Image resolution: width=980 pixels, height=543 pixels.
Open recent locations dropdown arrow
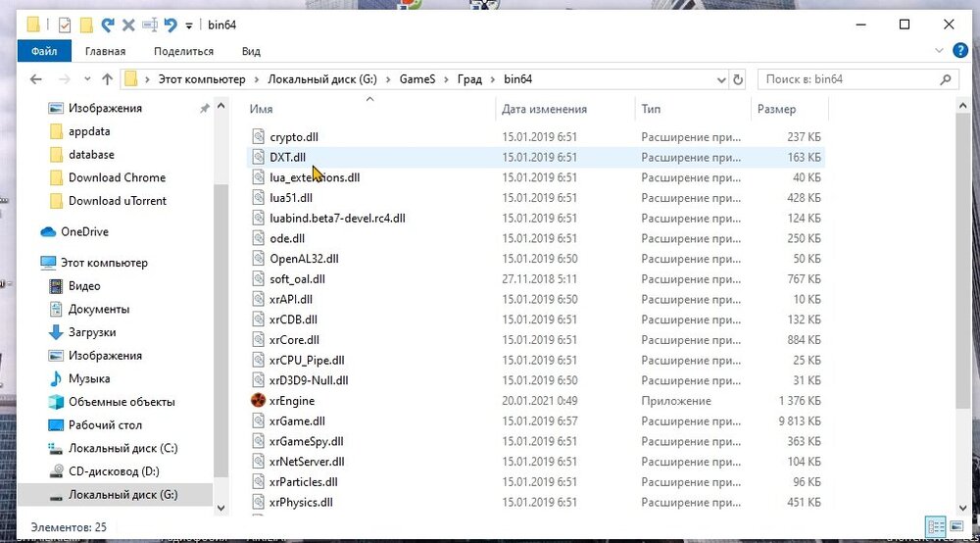click(x=87, y=79)
